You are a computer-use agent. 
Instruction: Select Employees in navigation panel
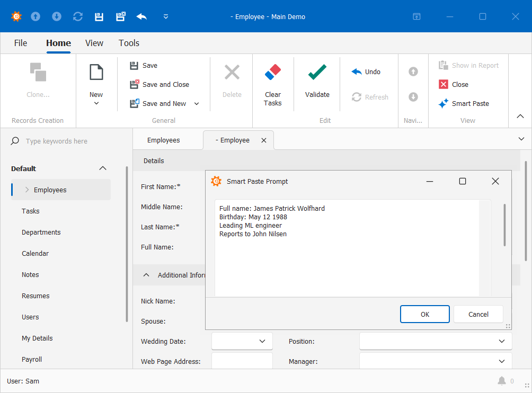click(61, 190)
